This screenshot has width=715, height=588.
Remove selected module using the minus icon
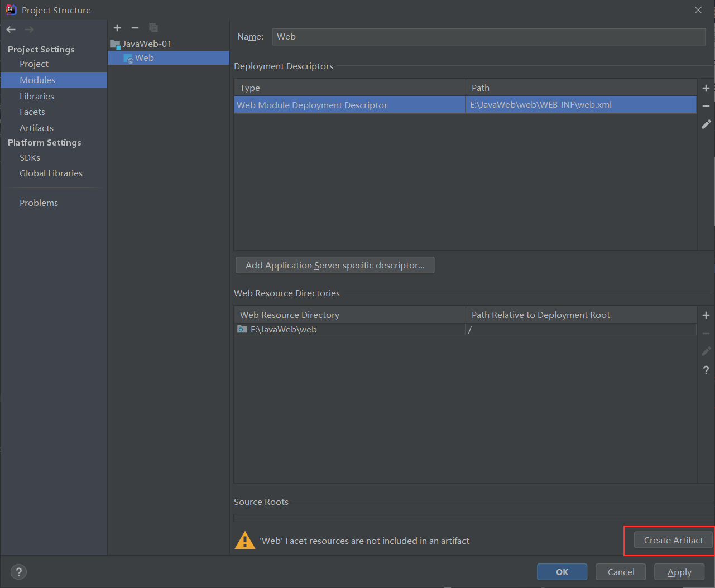point(135,28)
